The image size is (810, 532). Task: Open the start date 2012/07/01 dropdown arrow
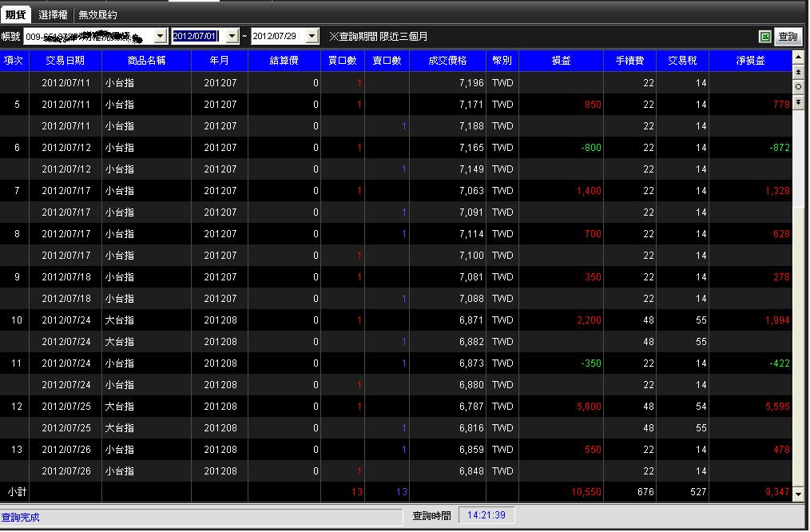click(x=232, y=36)
